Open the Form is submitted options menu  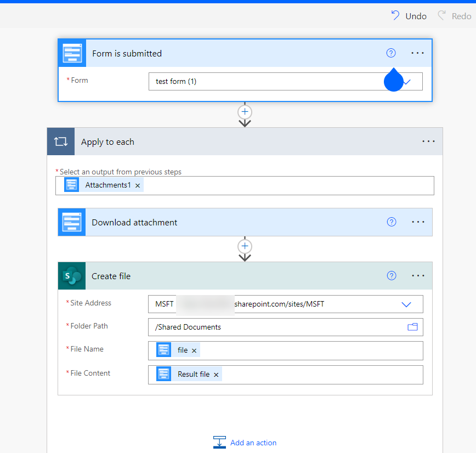point(417,53)
